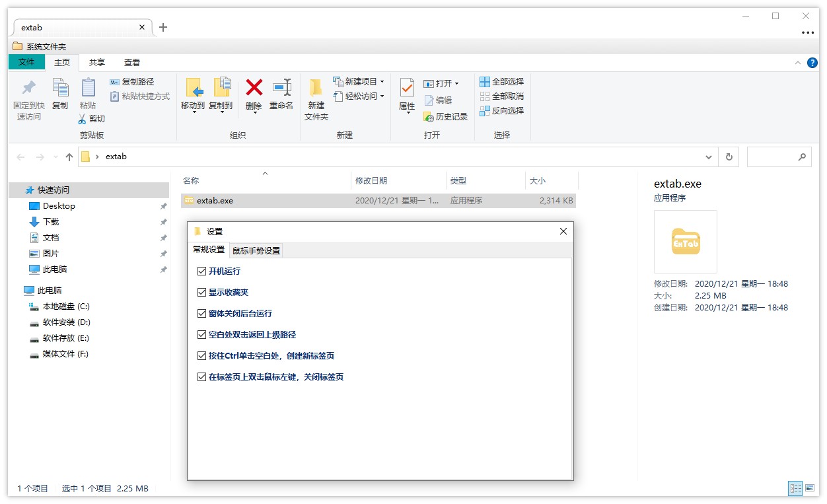The image size is (827, 504).
Task: Collapse the ribbon with chevron
Action: coord(797,62)
